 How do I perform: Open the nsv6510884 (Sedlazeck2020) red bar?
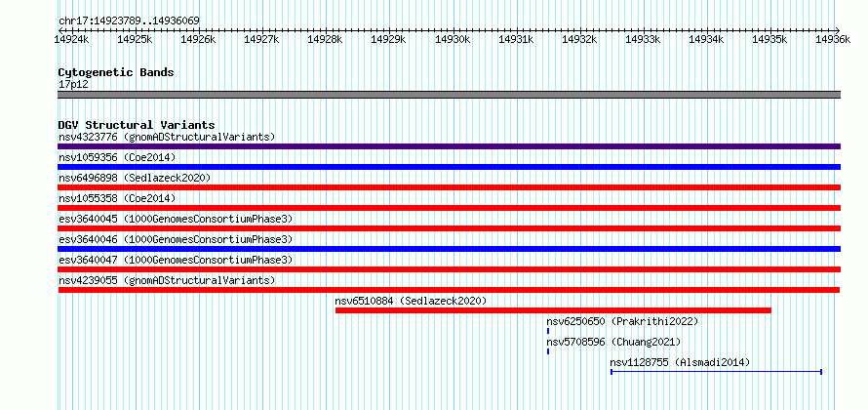pyautogui.click(x=553, y=310)
